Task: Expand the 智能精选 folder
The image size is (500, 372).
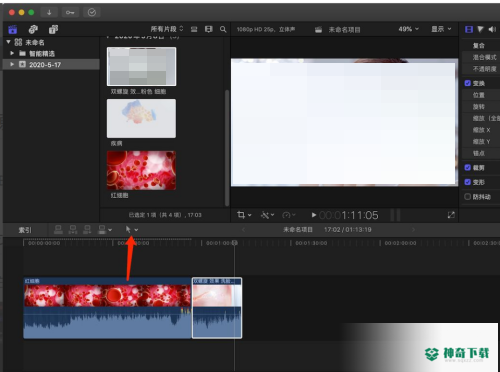Action: click(x=12, y=53)
